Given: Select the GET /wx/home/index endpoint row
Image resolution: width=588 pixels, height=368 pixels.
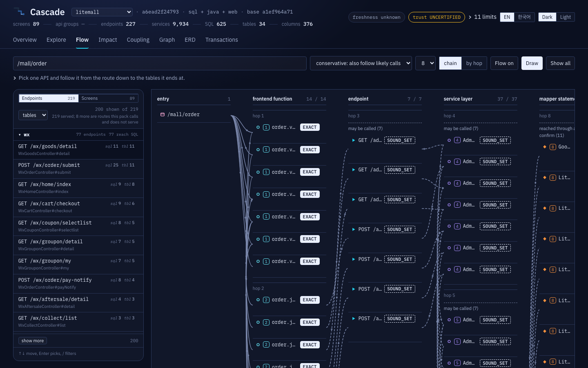Looking at the screenshot, I should click(78, 188).
